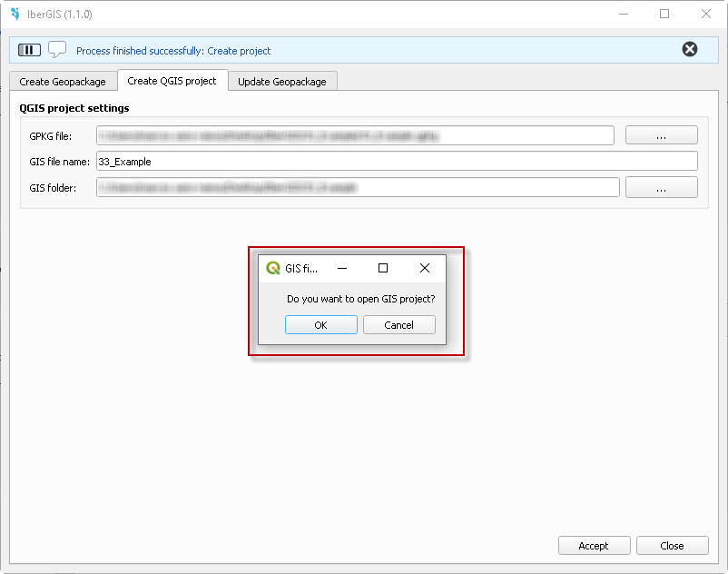This screenshot has width=728, height=574.
Task: Click the speech bubble message icon
Action: pos(57,50)
